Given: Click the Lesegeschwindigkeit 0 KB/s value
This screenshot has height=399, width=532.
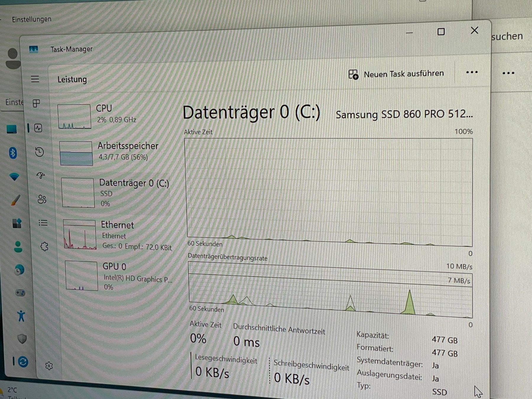Looking at the screenshot, I should pos(212,372).
